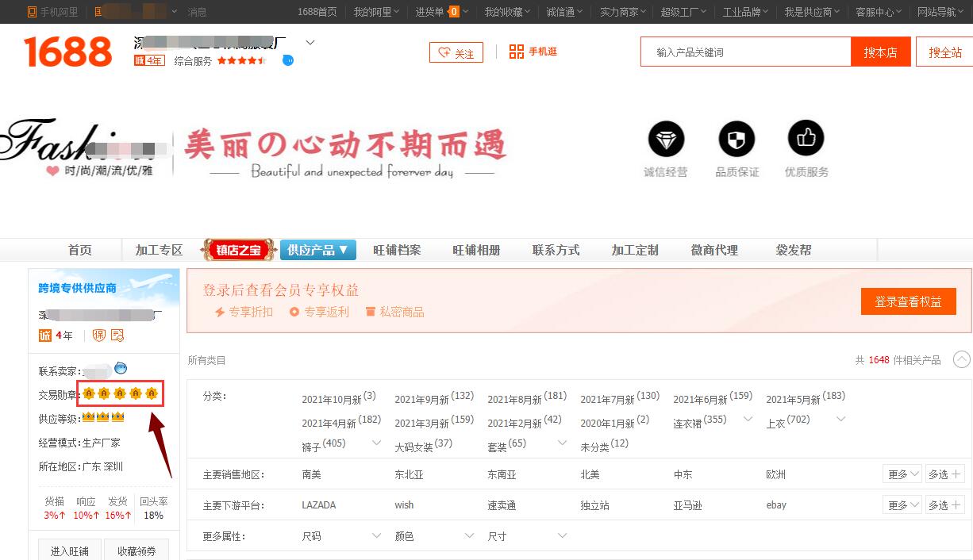Open the 我是供应商 dropdown menu
973x560 pixels.
coord(813,12)
